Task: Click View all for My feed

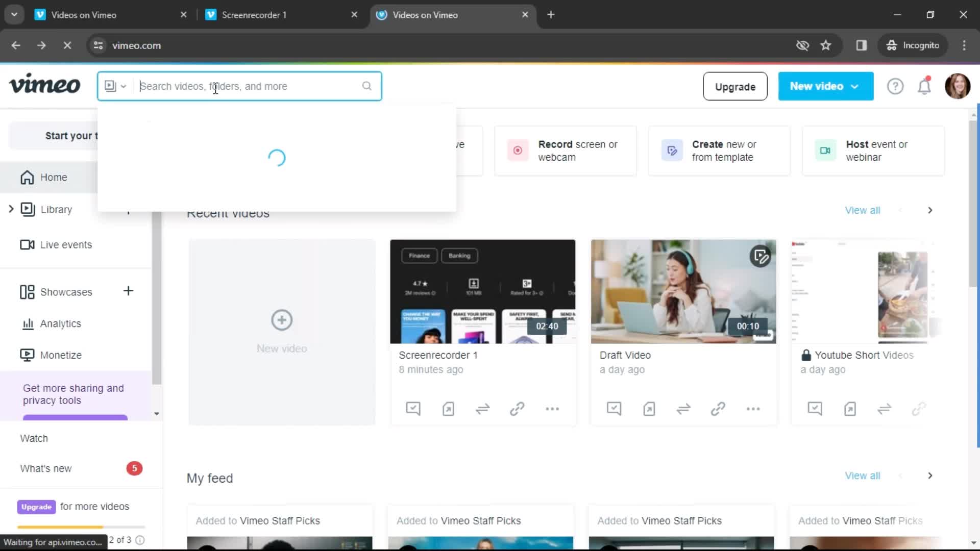Action: (862, 475)
